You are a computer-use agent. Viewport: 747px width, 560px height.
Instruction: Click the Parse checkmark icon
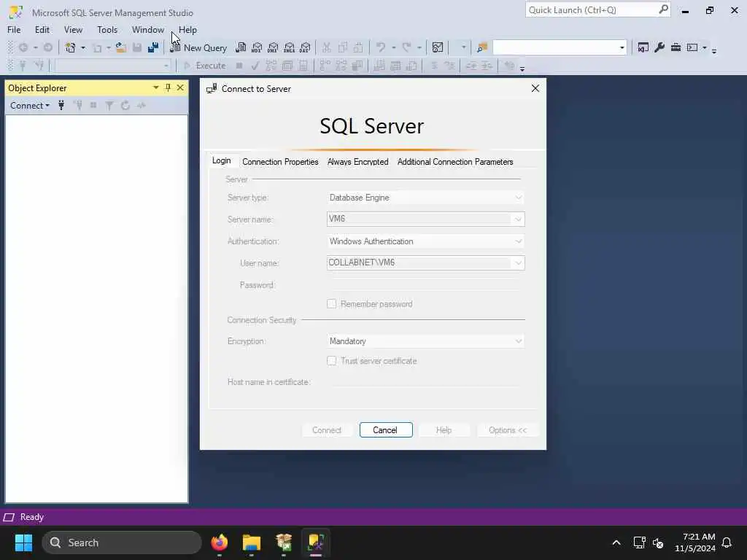pos(255,66)
